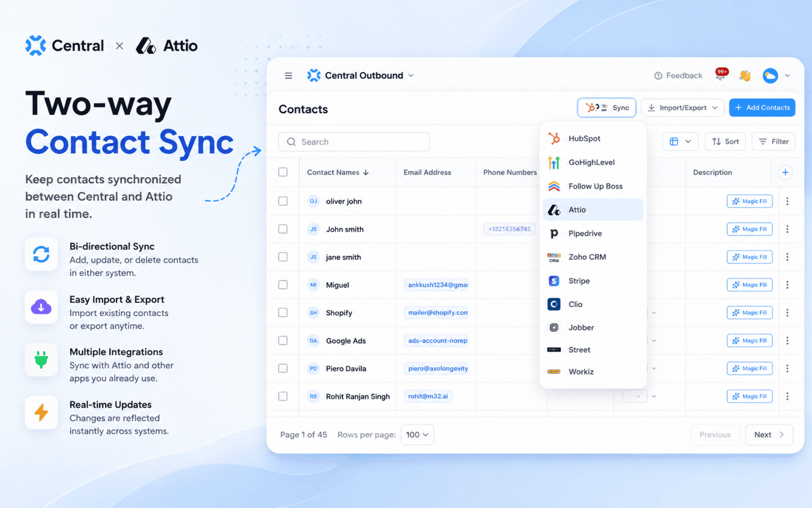Click the rohit@m32.ai email chip
This screenshot has height=508, width=812.
coord(428,396)
